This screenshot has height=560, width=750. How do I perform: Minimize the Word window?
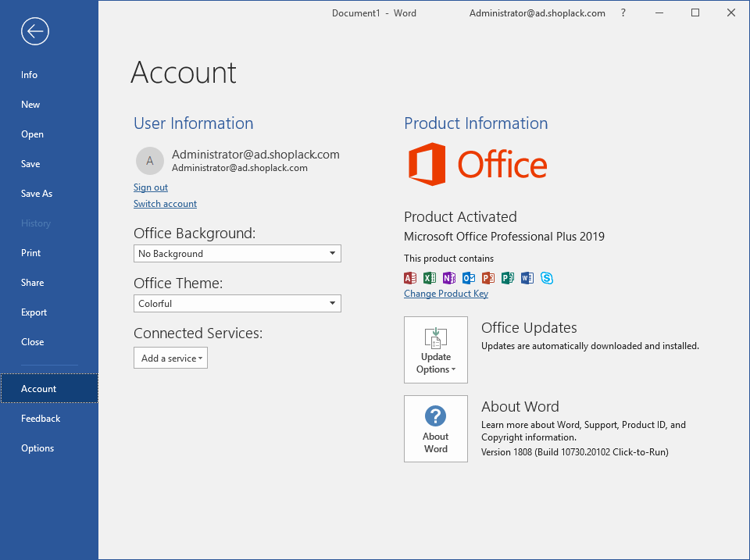(x=659, y=13)
